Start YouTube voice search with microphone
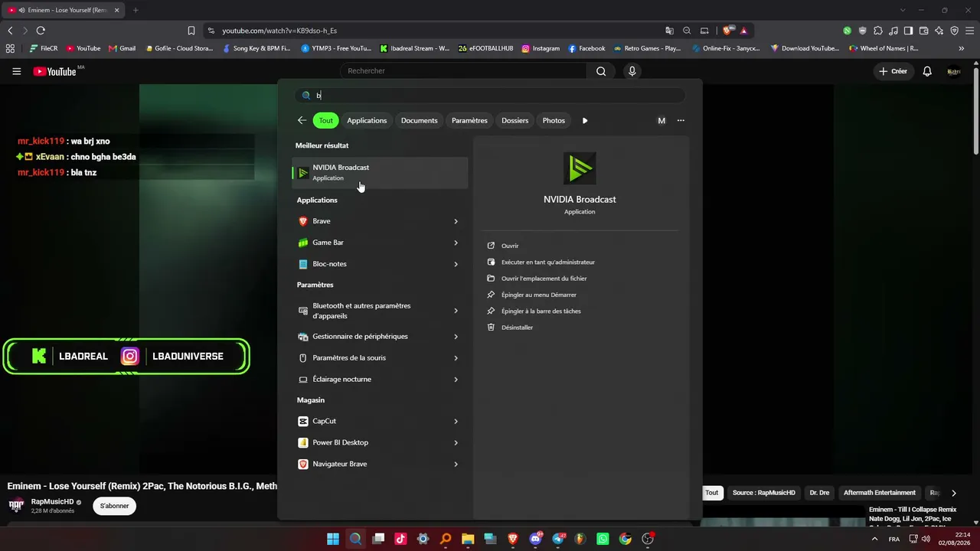This screenshot has width=980, height=551. click(632, 71)
